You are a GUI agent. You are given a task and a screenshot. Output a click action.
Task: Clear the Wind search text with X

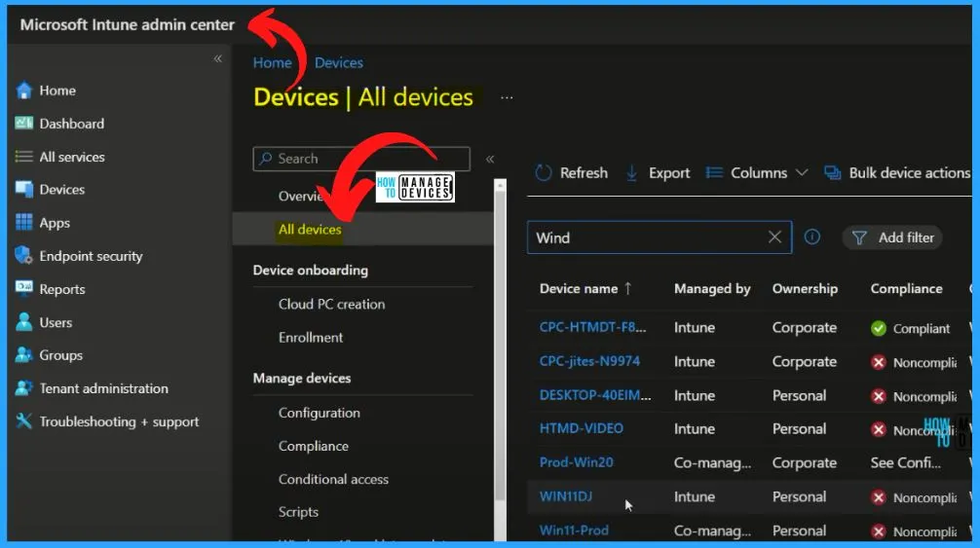[774, 237]
